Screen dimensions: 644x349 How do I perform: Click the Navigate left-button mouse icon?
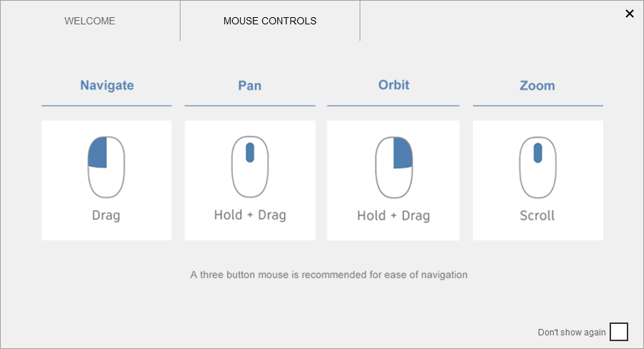(106, 167)
